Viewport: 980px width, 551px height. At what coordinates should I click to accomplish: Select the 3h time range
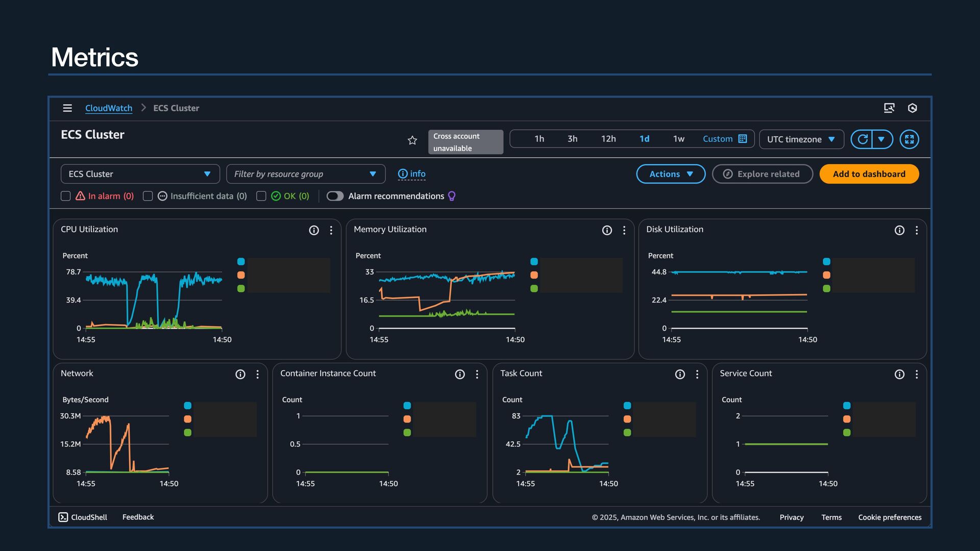click(x=572, y=139)
